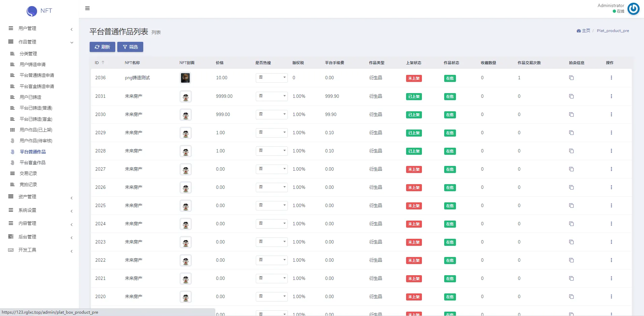Open three-dot actions menu for row 2027
This screenshot has height=316, width=644.
click(611, 169)
